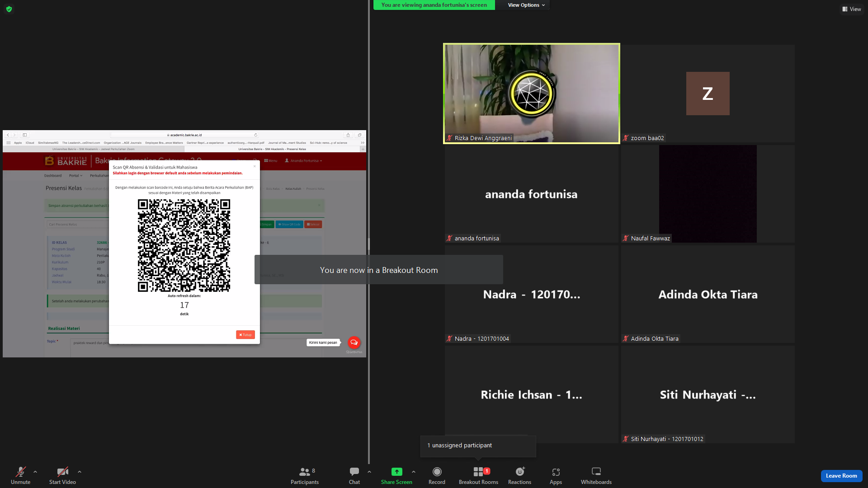Screen dimensions: 868x488
Task: Expand the chat options arrow
Action: click(369, 472)
